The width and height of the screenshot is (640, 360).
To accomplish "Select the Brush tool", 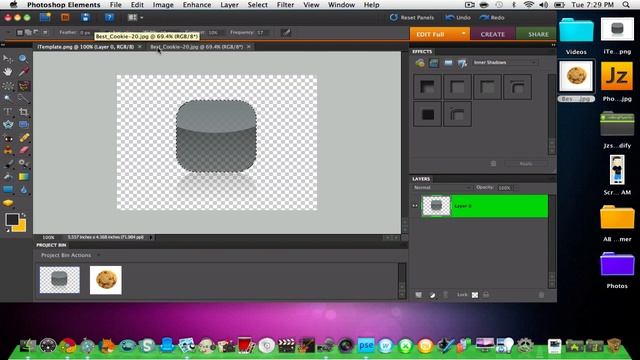I will pos(8,164).
